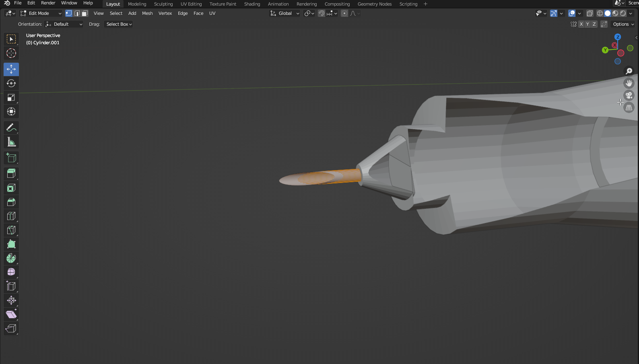Screen dimensions: 639x364
Task: Select the Smooth tool
Action: [11, 272]
